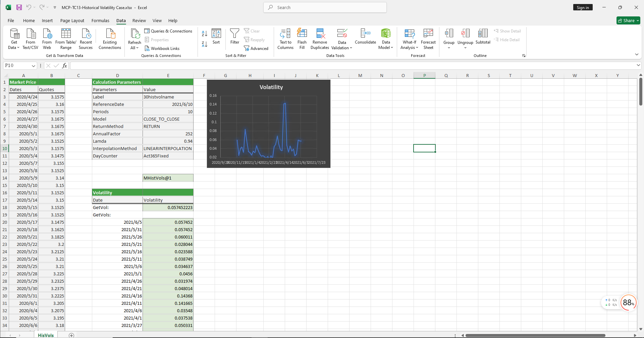Open Data Model tool
Viewport: 644px width, 338px height.
coord(386,39)
